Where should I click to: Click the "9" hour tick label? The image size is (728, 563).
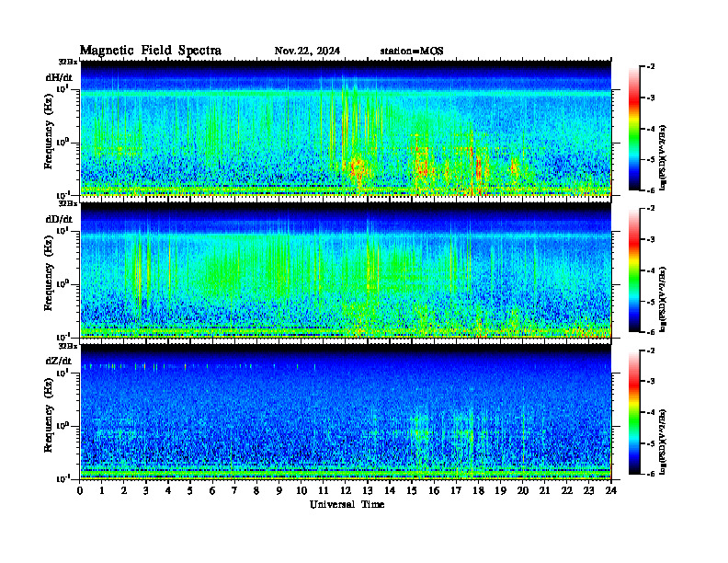pyautogui.click(x=279, y=490)
